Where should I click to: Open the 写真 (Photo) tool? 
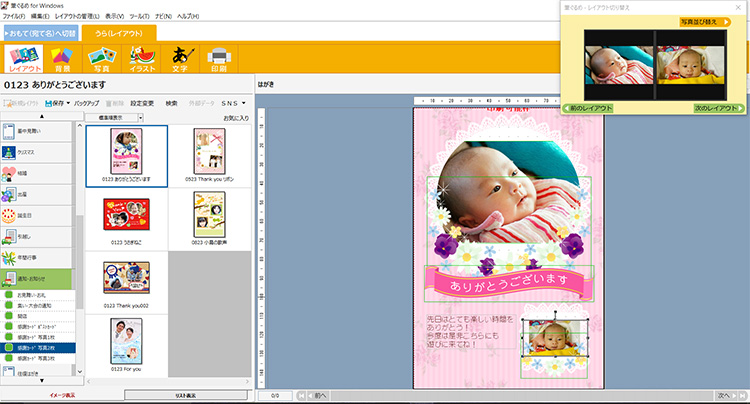click(x=102, y=58)
